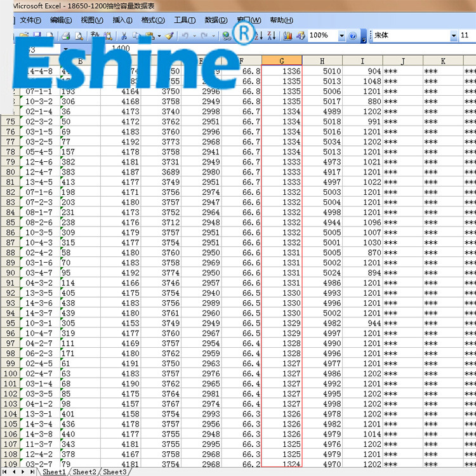Click the last-sheet navigation arrow button

32,472
